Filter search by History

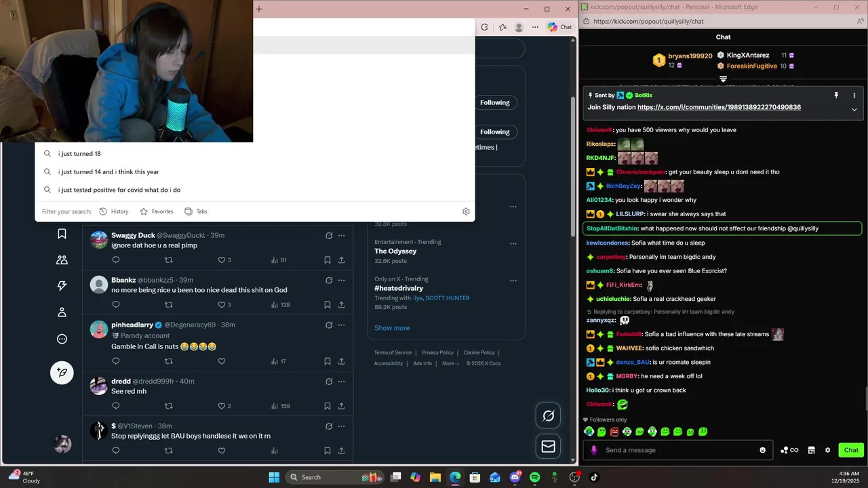[113, 211]
